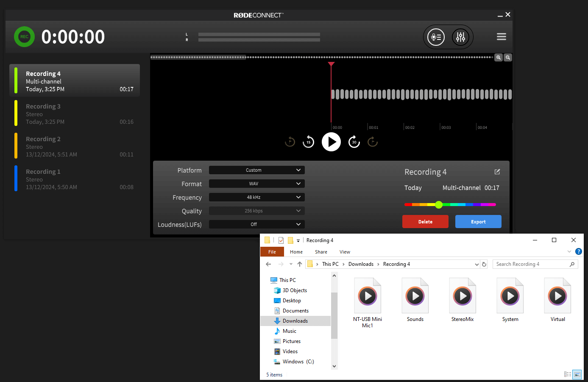
Task: Skip forward 30 seconds
Action: point(354,142)
